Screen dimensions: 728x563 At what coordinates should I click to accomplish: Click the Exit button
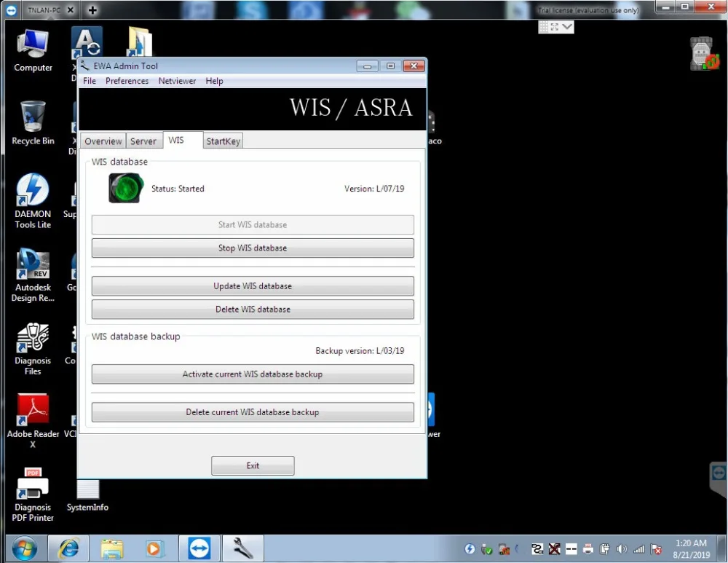[253, 465]
